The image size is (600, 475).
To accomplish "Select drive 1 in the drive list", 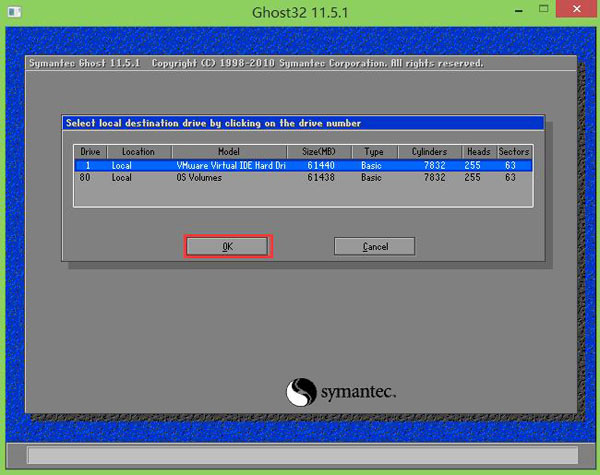I will click(x=303, y=165).
